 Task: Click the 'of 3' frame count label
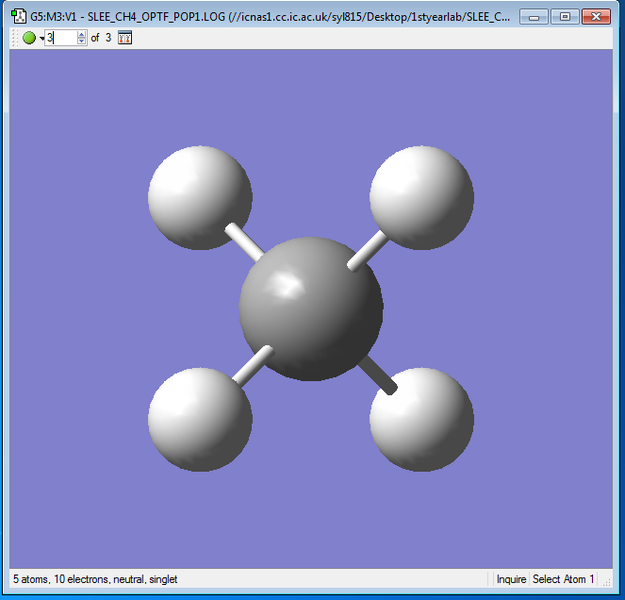coord(101,38)
